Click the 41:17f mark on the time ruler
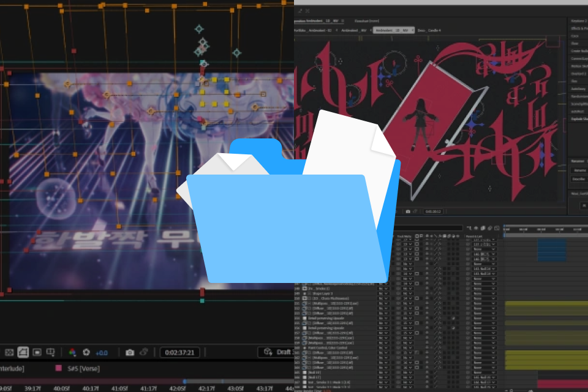 pos(148,388)
